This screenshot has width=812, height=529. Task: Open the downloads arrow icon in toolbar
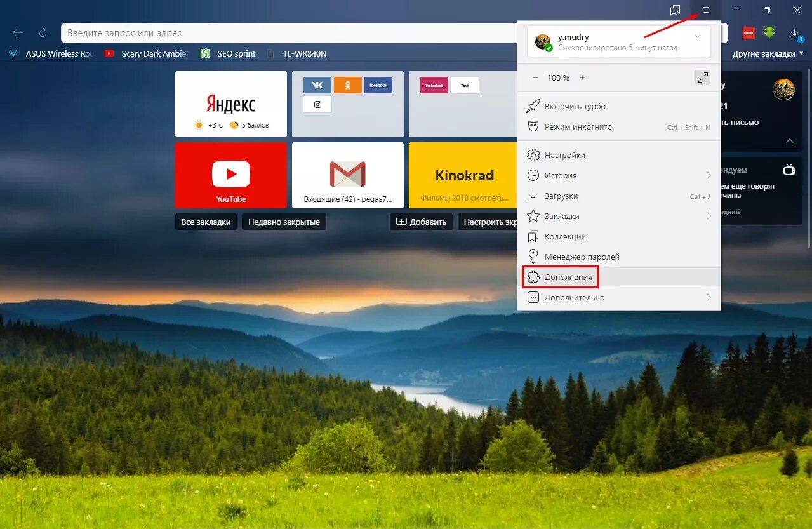794,34
